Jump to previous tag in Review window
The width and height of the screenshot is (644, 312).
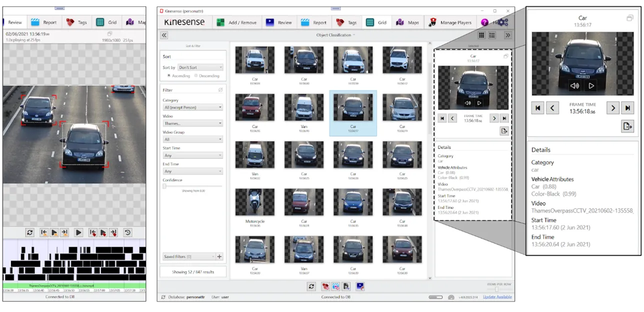93,233
